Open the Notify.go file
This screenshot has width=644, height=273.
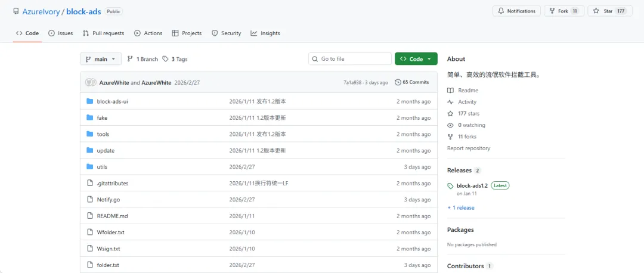109,200
